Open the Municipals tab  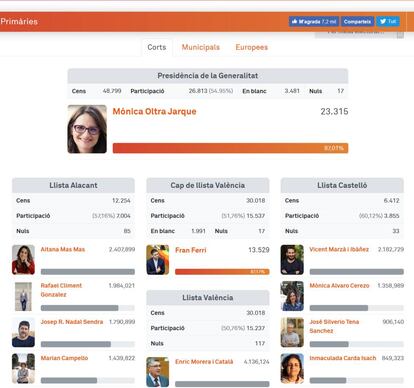[201, 47]
